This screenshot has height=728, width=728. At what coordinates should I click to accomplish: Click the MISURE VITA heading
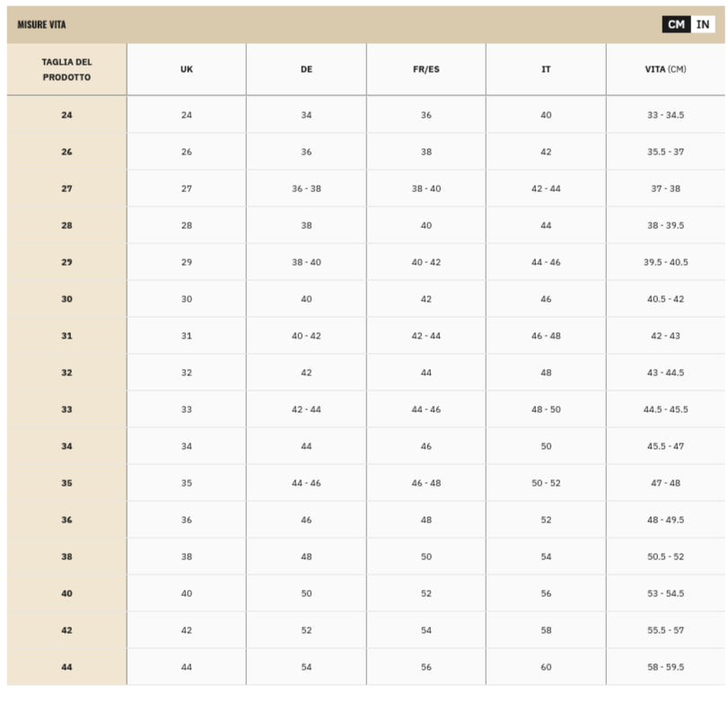(41, 25)
